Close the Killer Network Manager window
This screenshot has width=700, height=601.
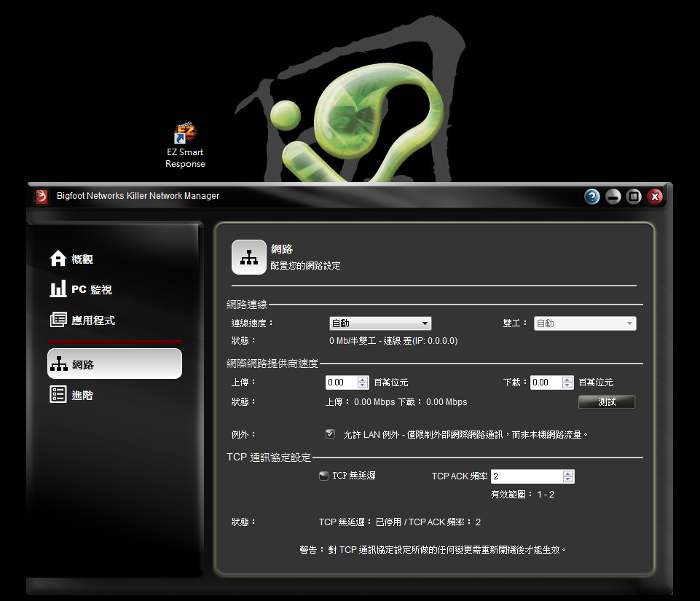[x=654, y=197]
